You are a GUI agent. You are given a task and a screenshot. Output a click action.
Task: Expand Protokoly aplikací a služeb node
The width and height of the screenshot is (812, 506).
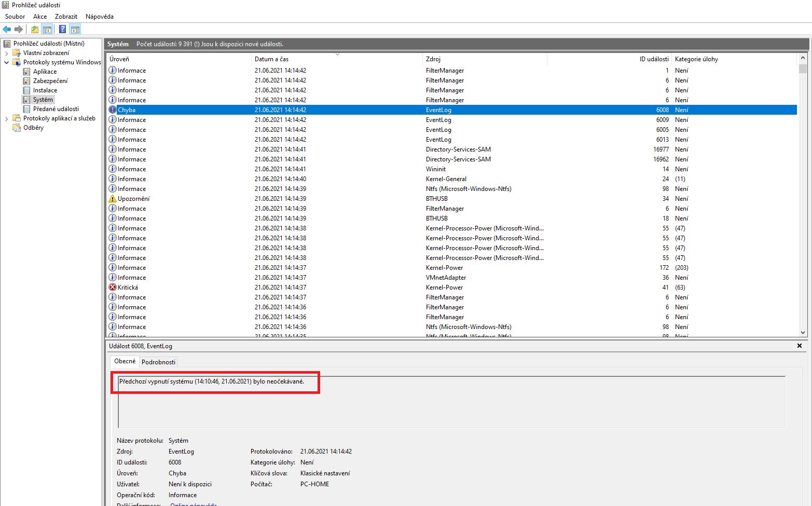[7, 118]
